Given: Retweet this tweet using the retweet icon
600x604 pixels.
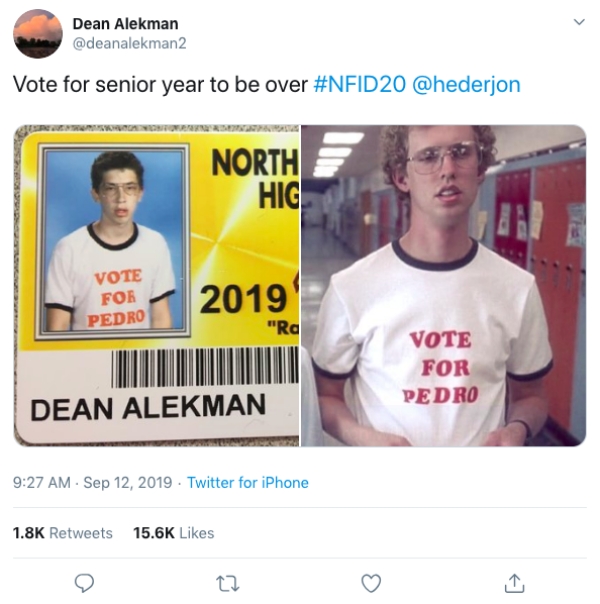Looking at the screenshot, I should point(228,582).
